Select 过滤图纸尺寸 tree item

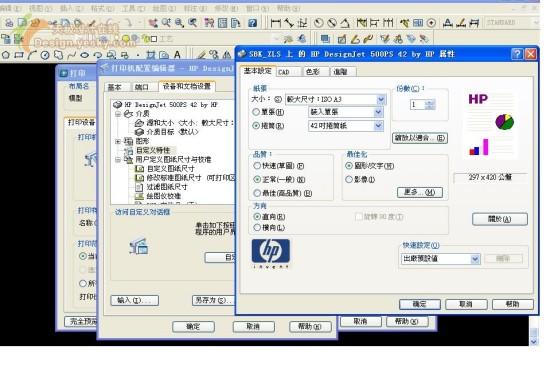[x=167, y=187]
